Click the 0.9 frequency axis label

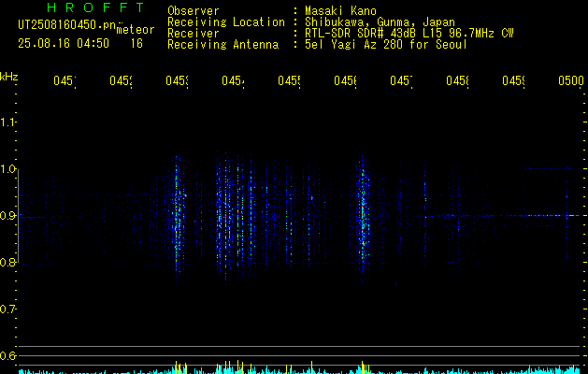pyautogui.click(x=7, y=216)
